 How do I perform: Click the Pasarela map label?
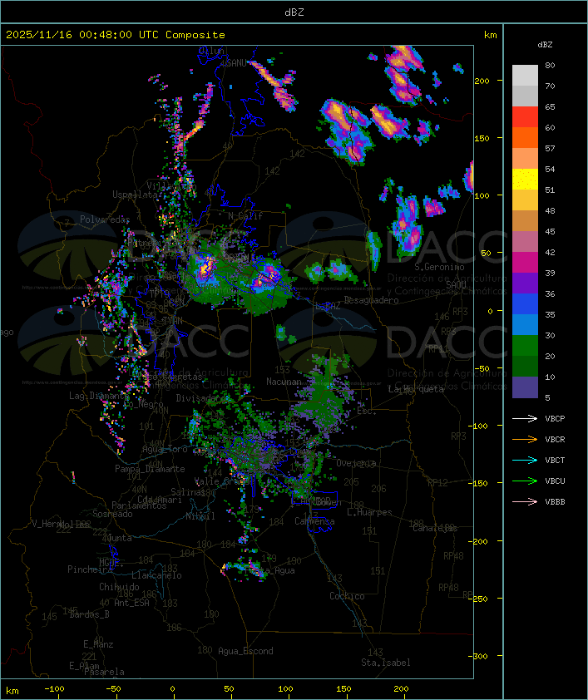[x=104, y=672]
